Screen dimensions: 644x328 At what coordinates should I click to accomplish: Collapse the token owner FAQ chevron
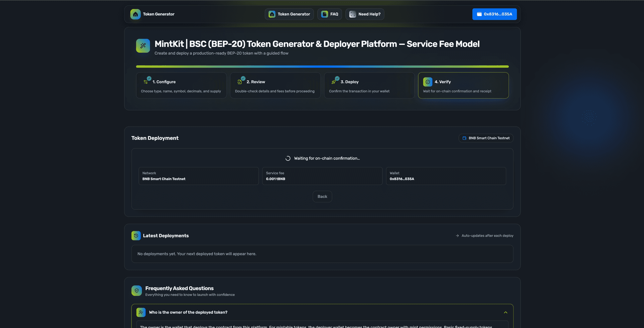pos(505,312)
